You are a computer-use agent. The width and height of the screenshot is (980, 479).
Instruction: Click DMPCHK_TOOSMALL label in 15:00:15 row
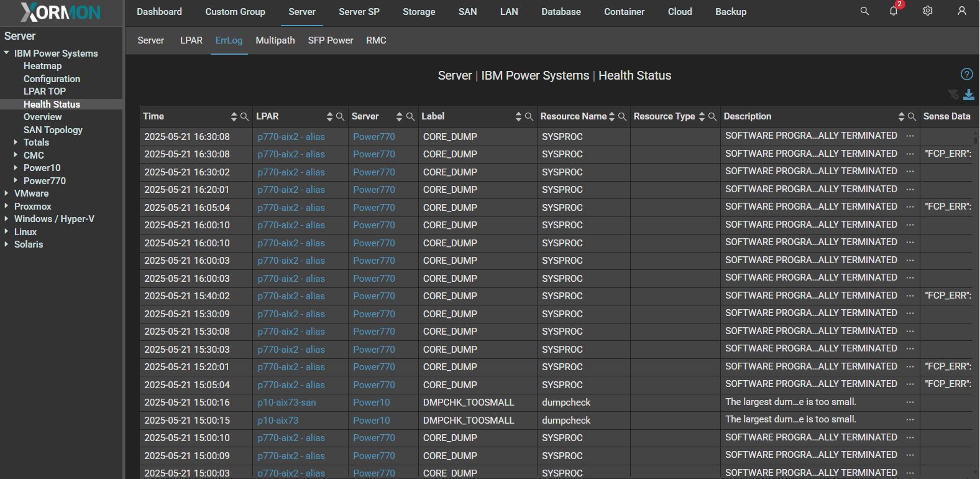[469, 421]
